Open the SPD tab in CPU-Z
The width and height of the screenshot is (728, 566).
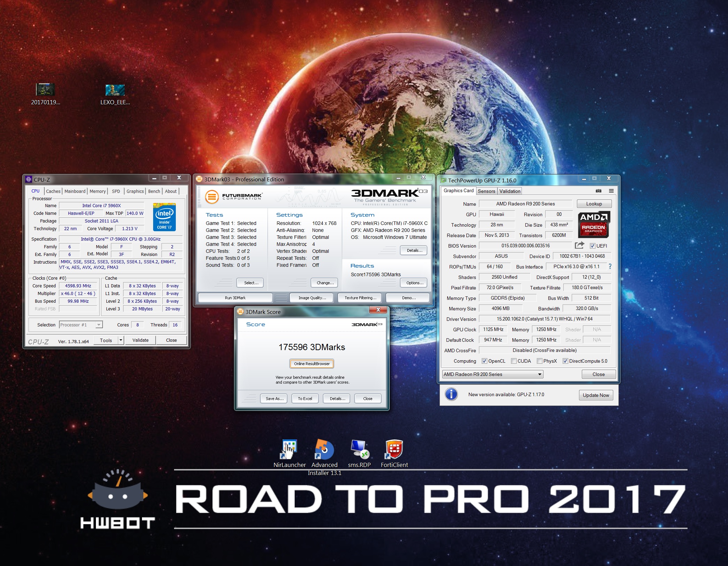pyautogui.click(x=116, y=191)
